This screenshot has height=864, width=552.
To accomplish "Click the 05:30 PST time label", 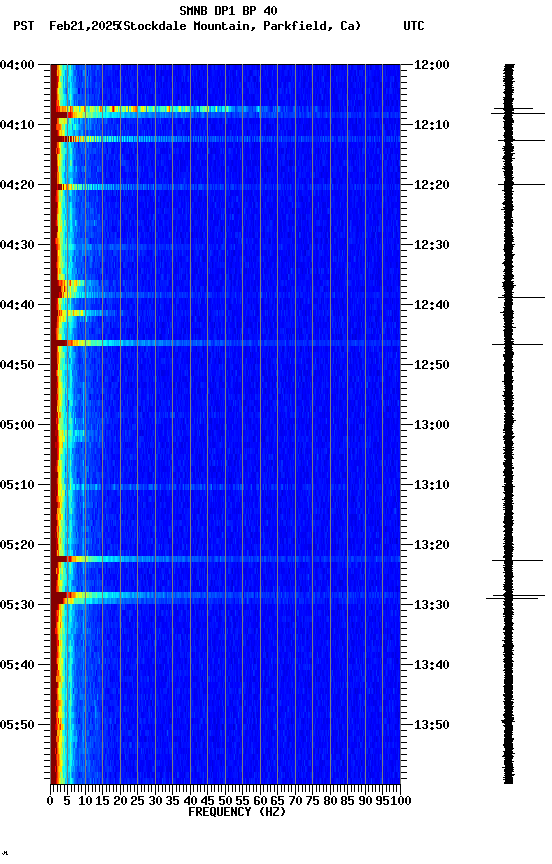I will click(17, 605).
